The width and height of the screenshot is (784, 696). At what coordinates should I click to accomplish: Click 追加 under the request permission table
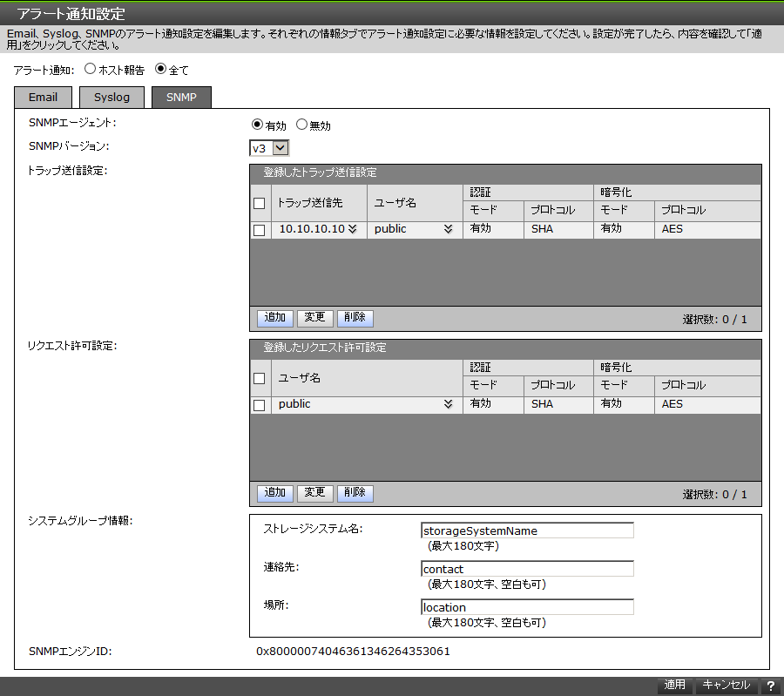(x=274, y=493)
